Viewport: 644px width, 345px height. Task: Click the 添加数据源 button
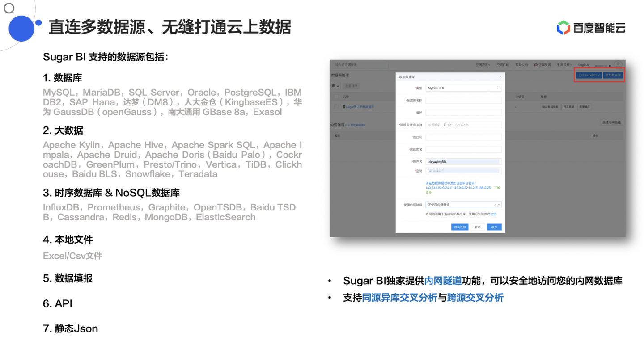612,75
